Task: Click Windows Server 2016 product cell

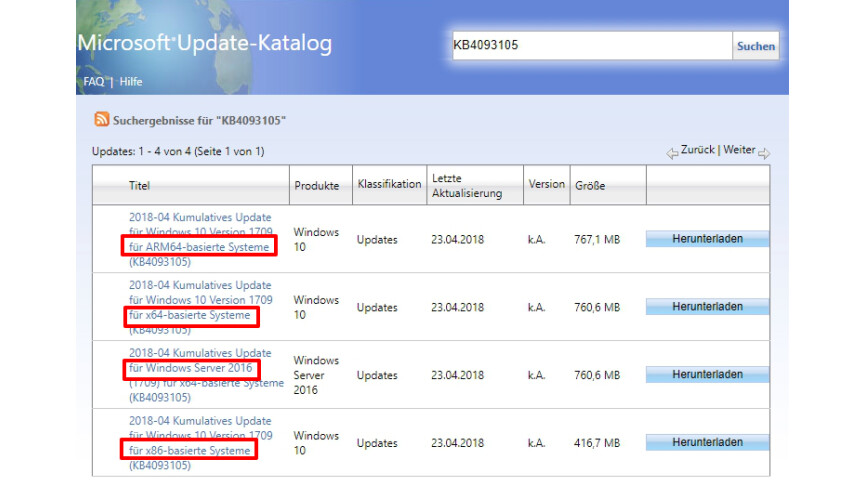Action: pos(316,375)
